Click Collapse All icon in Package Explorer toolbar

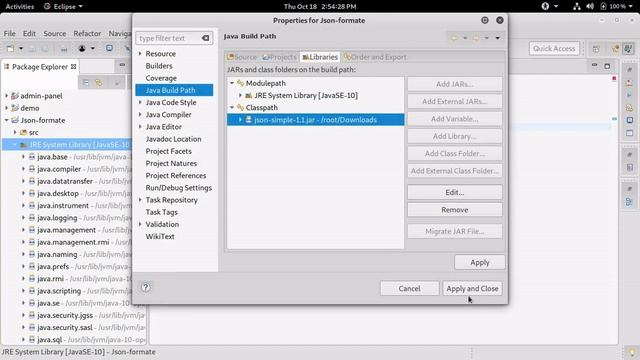tap(86, 83)
